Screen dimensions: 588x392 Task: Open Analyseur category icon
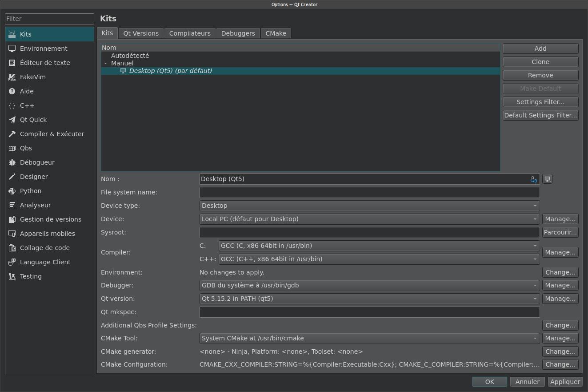(12, 205)
